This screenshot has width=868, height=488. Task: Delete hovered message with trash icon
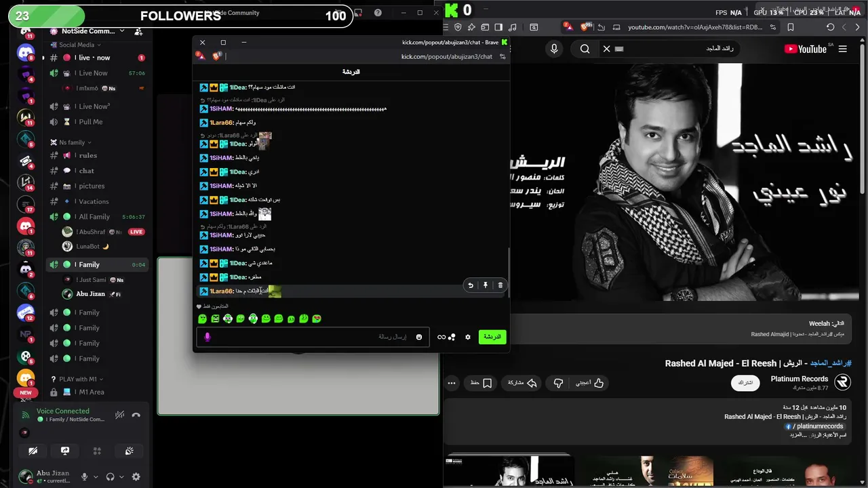click(x=500, y=285)
